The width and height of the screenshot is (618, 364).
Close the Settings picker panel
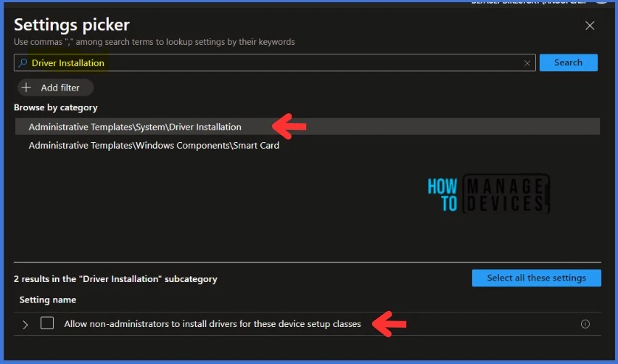coord(590,25)
